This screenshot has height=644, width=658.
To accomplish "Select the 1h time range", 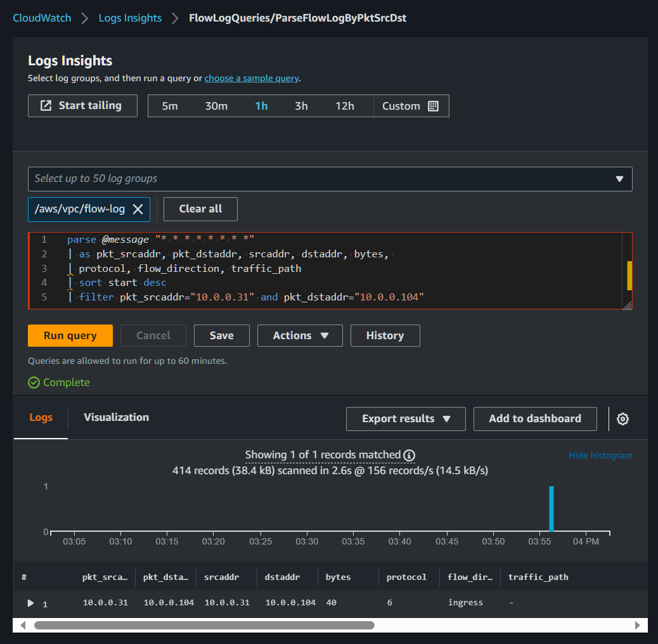I will point(261,106).
